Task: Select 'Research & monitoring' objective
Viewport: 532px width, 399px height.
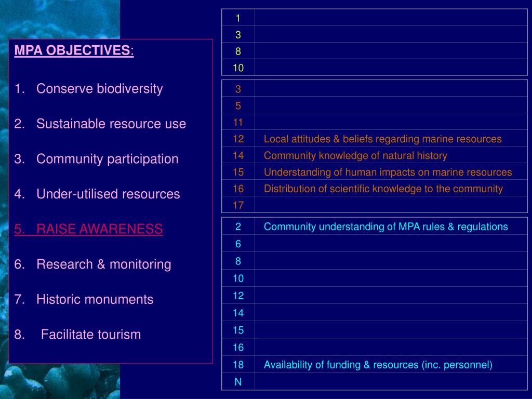Action: point(103,264)
